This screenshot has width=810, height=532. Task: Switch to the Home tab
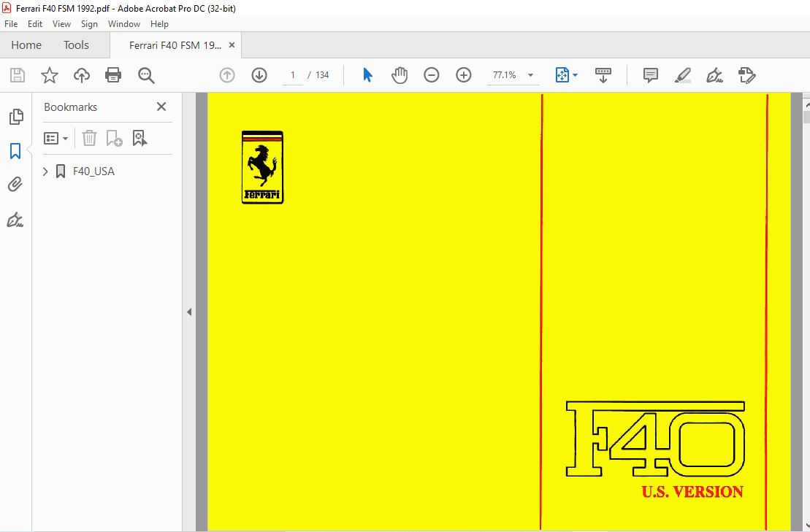[x=26, y=45]
